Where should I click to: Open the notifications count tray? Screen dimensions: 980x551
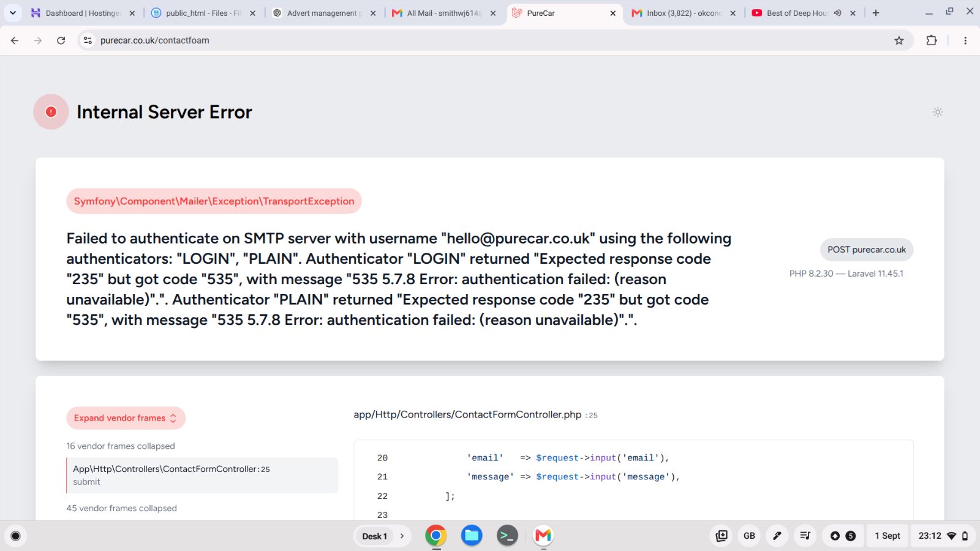[x=843, y=536]
